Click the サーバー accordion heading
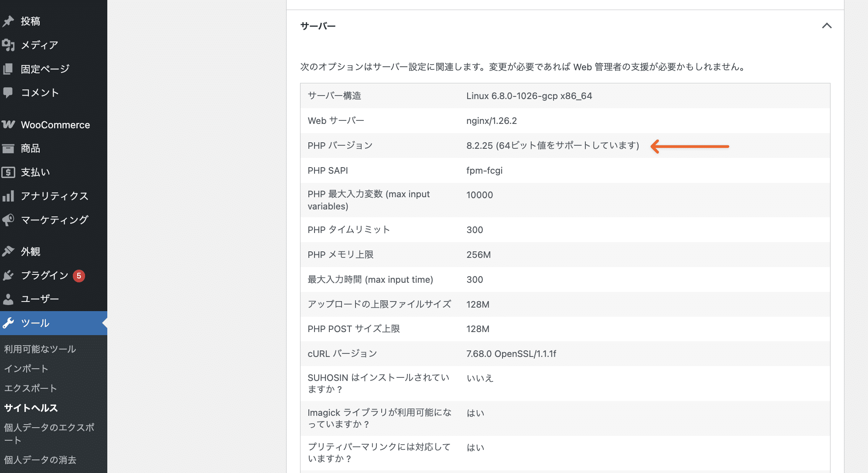This screenshot has height=473, width=868. coord(318,26)
